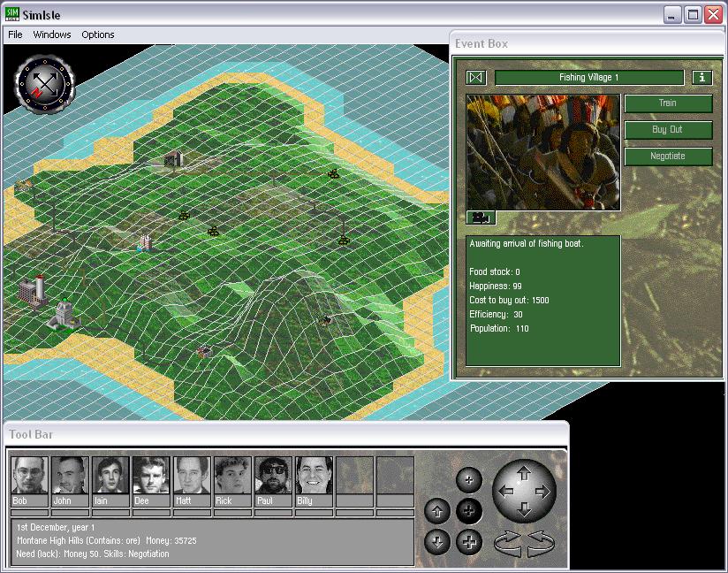The width and height of the screenshot is (728, 573).
Task: Click the Train button
Action: point(668,103)
